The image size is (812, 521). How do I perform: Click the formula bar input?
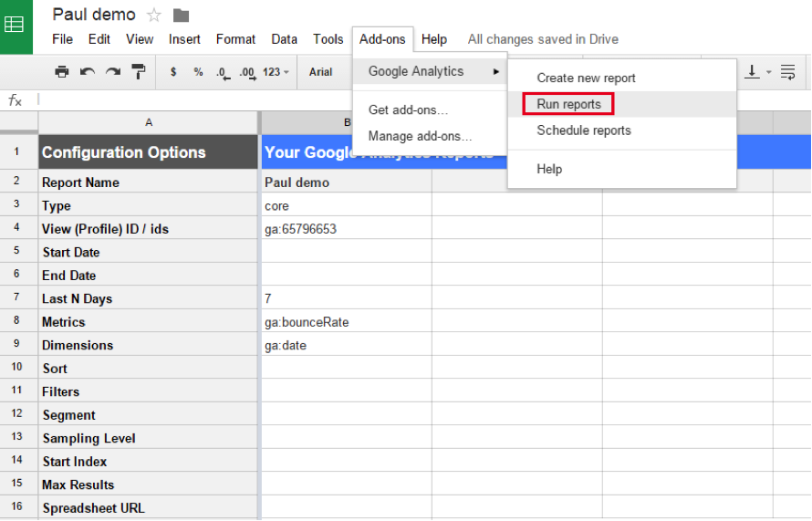422,100
